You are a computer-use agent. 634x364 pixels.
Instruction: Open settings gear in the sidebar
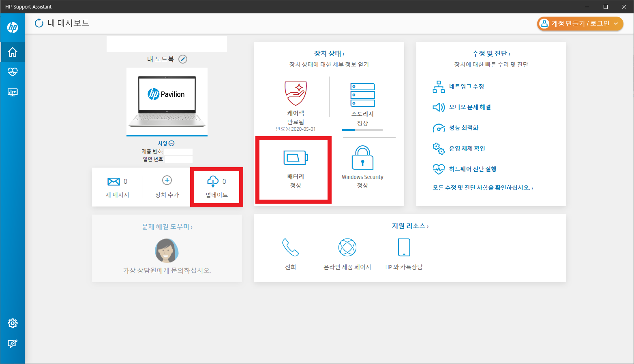point(13,323)
